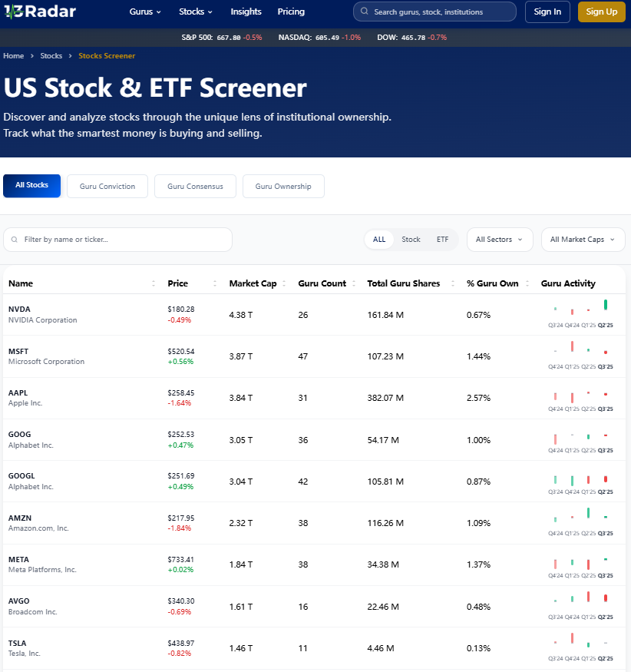
Task: Expand the Gurus menu
Action: point(145,12)
